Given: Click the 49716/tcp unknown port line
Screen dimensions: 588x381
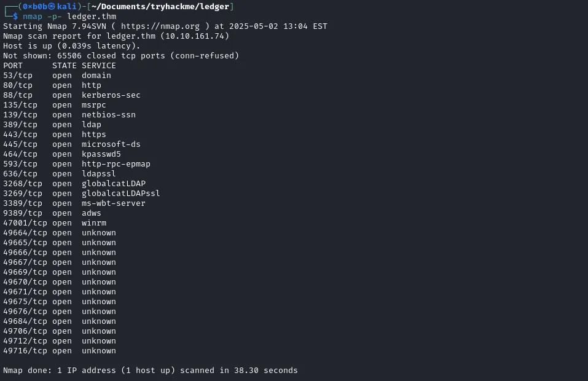Looking at the screenshot, I should coord(60,351).
